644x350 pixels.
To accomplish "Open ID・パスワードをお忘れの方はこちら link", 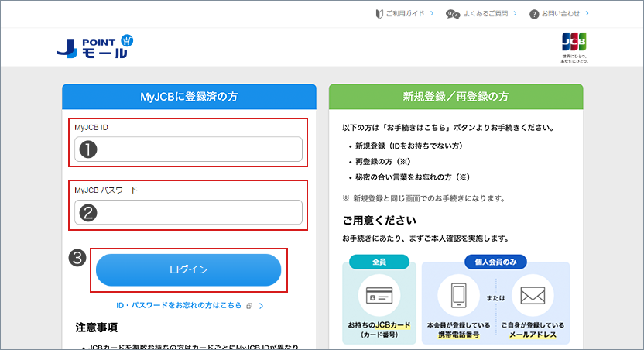I will pyautogui.click(x=180, y=306).
